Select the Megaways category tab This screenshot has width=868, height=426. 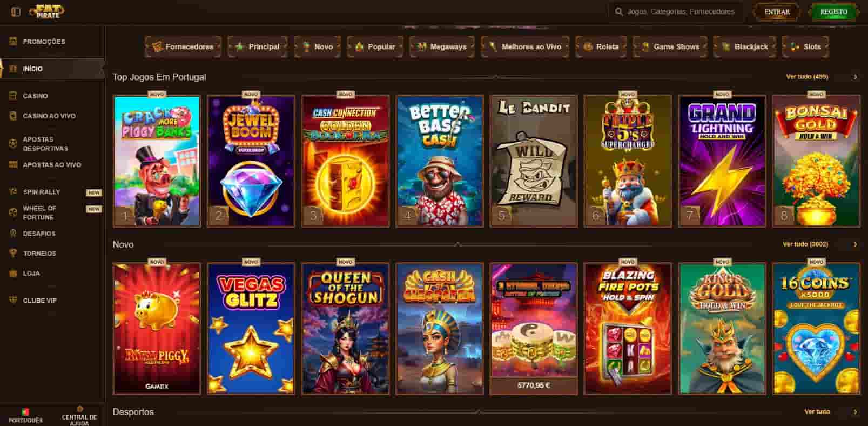click(442, 47)
